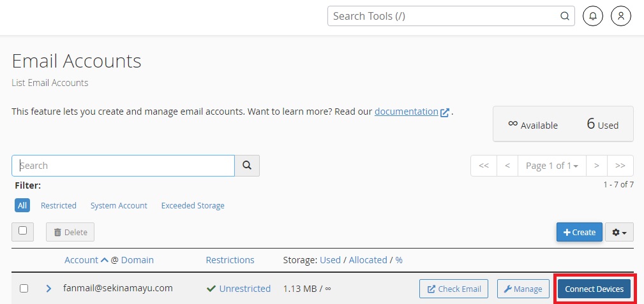Click the fanmail@sekinamayu.com address text
Screen dimensions: 644x304
pos(118,288)
